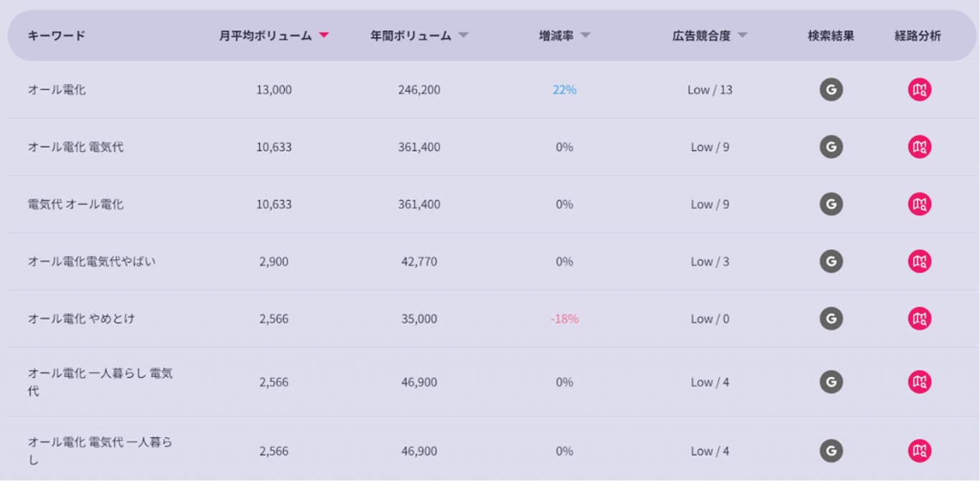Click the オール電化 keyword text
Screen dimensions: 980x481
[56, 90]
